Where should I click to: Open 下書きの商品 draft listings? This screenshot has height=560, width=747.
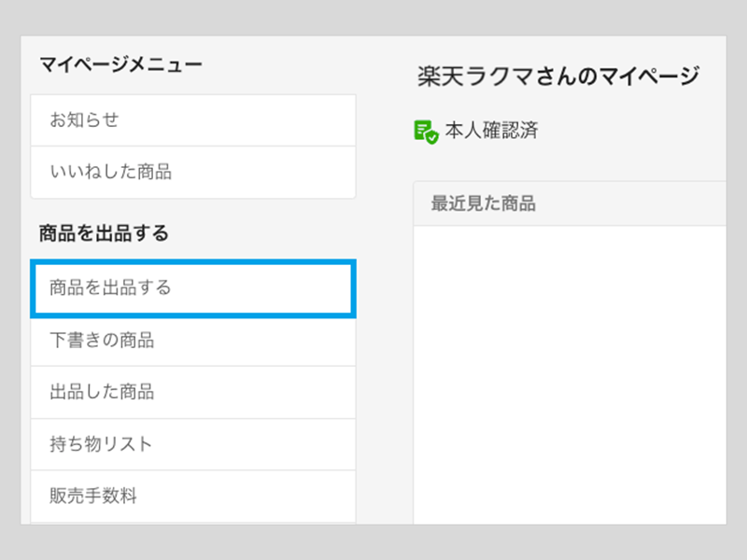(x=102, y=341)
